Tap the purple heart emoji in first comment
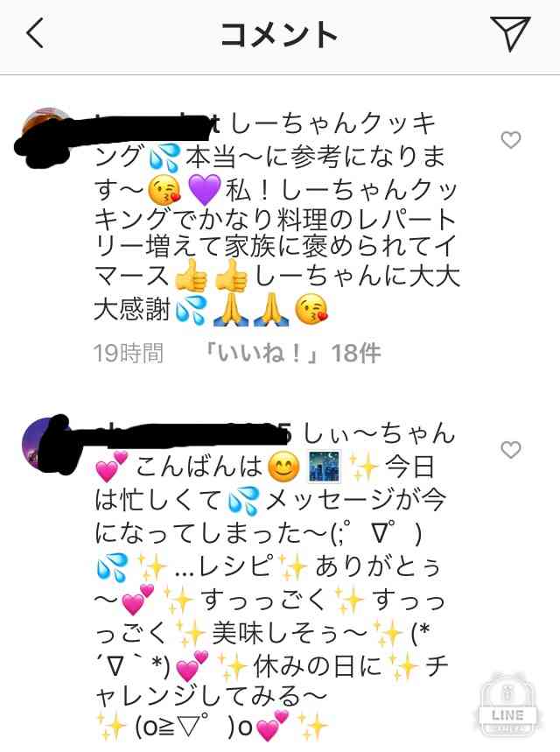 click(205, 190)
